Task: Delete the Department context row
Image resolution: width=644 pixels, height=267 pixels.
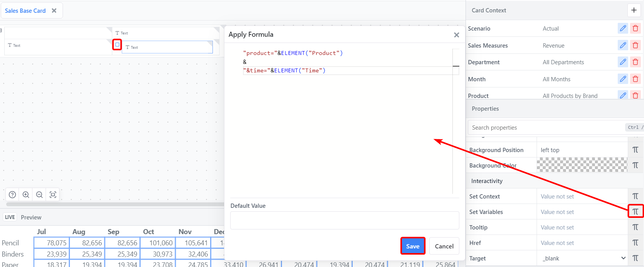Action: (636, 62)
